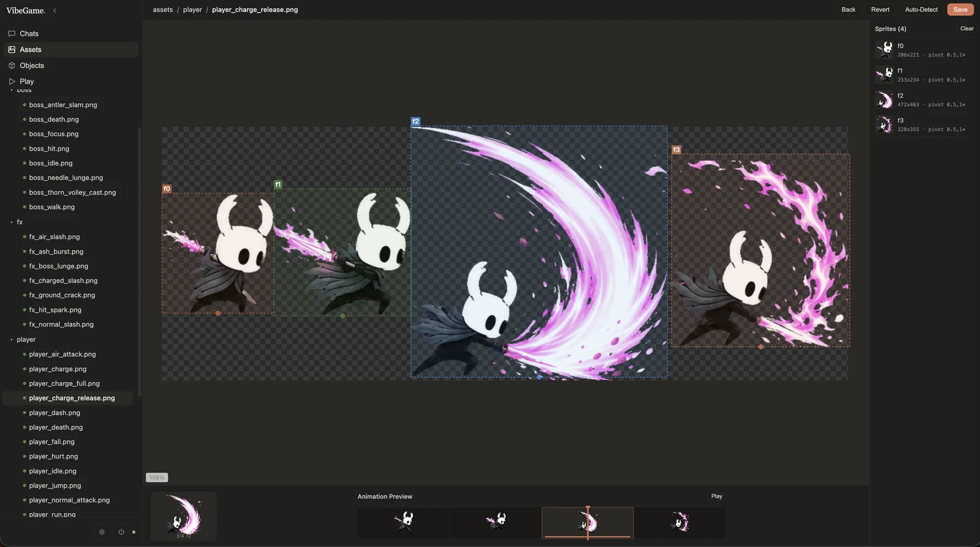
Task: Open player_normal_attack.png
Action: [x=69, y=500]
